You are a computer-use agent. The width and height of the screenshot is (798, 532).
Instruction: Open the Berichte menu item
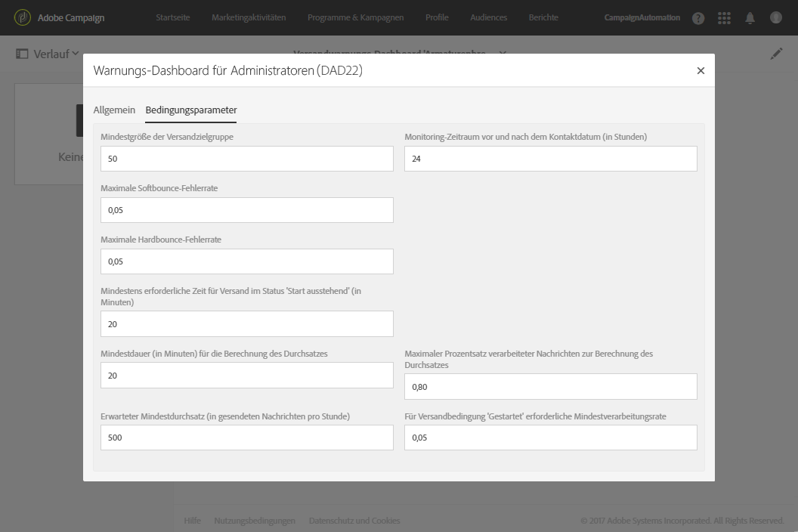click(x=543, y=17)
